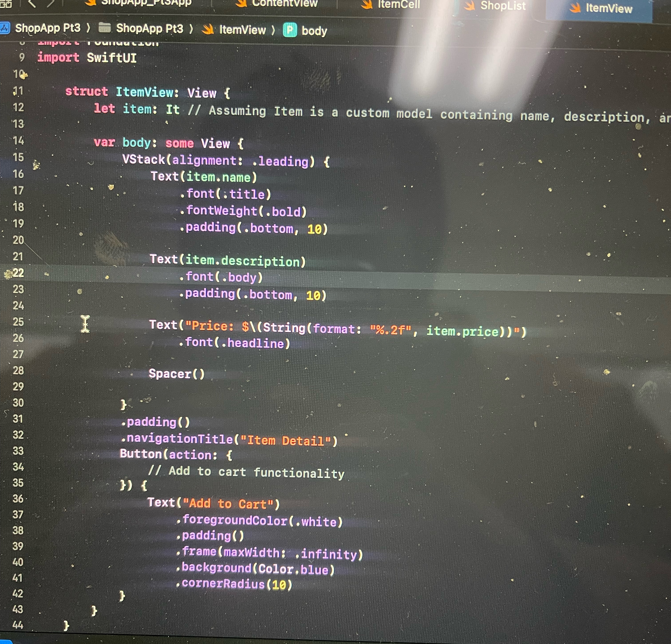
Task: Click 'struct ItemView: View {' line
Action: pyautogui.click(x=148, y=92)
